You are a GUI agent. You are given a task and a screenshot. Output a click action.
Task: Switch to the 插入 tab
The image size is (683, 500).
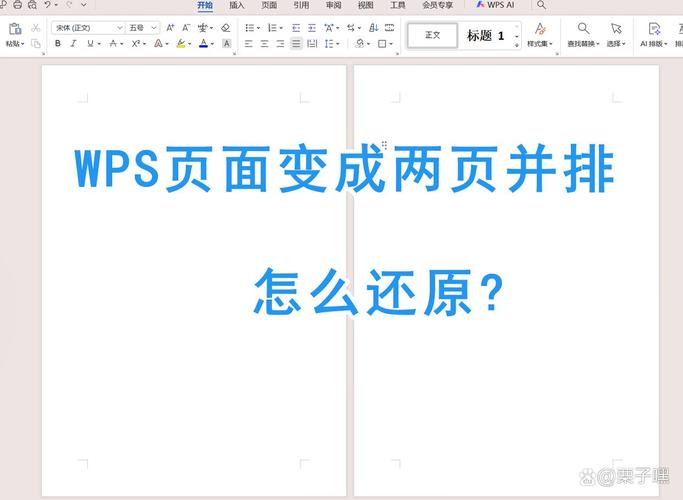click(237, 5)
